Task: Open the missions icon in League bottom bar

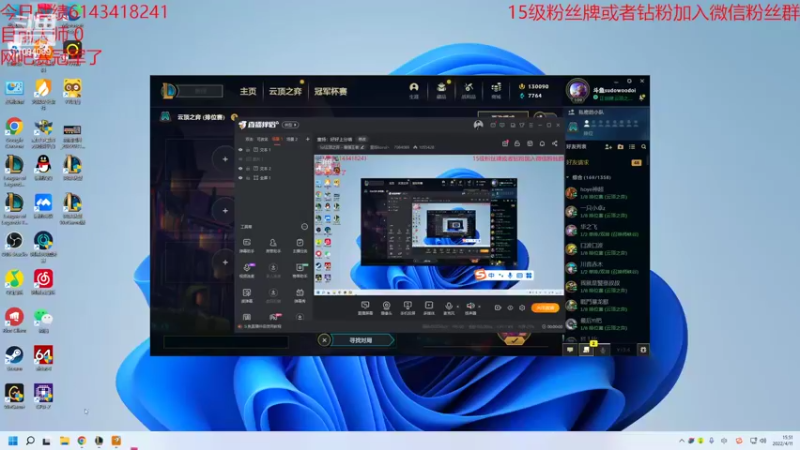Action: tap(586, 350)
